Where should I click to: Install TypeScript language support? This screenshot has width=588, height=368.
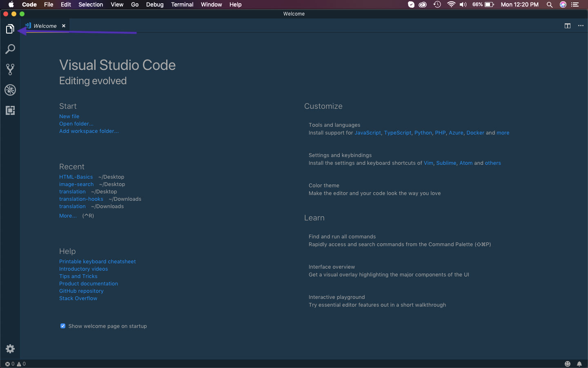(398, 133)
